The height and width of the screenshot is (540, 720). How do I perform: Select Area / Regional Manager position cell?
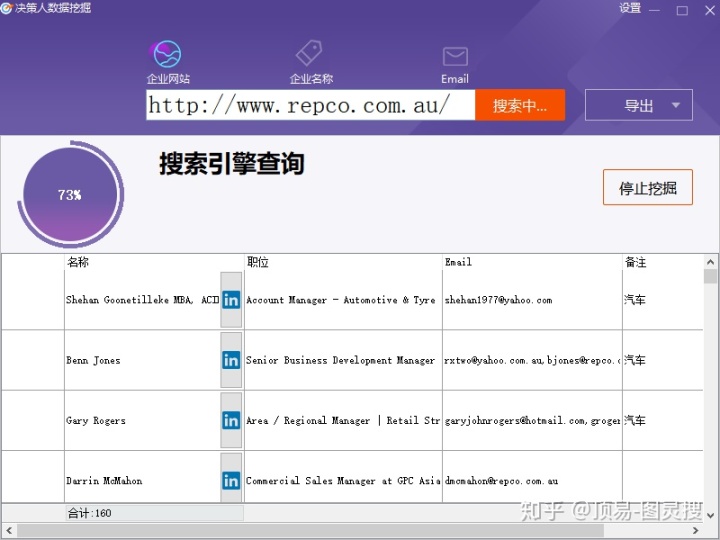click(343, 420)
